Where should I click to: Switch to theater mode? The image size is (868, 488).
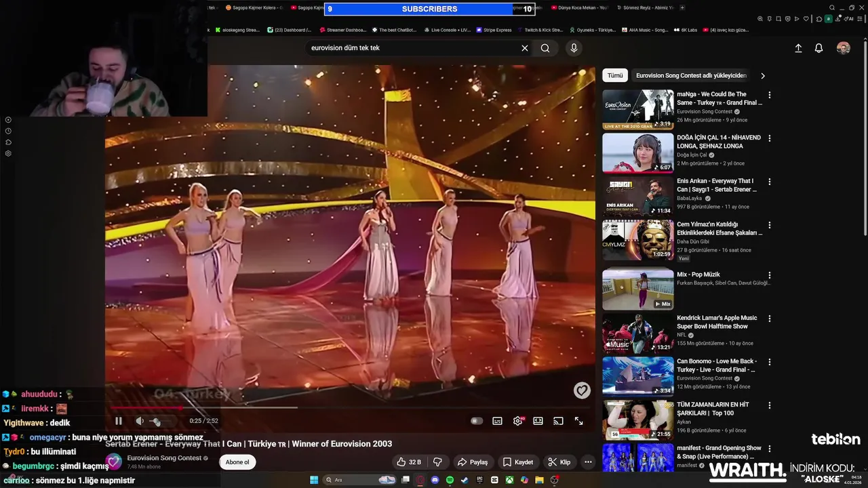click(x=538, y=421)
